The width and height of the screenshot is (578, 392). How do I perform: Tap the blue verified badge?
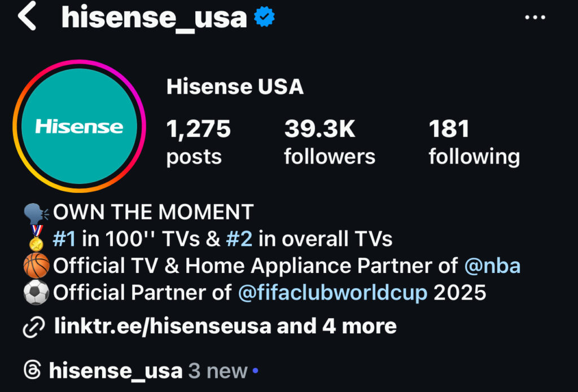(264, 16)
